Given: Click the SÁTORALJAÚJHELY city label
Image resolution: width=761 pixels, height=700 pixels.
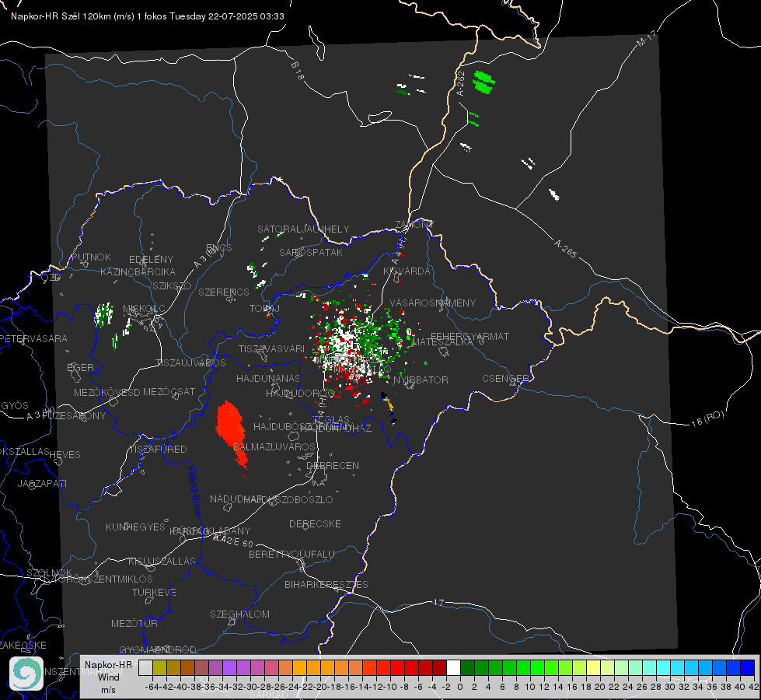Looking at the screenshot, I should click(303, 229).
